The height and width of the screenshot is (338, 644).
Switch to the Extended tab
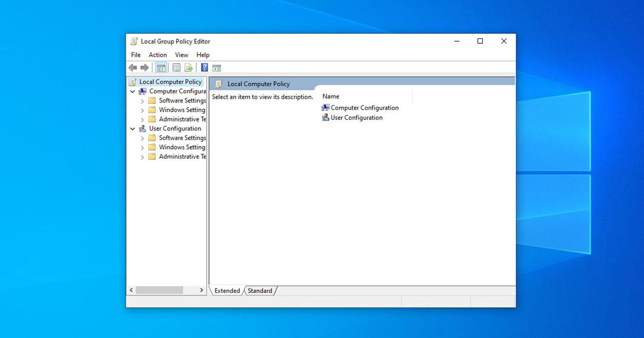coord(227,291)
